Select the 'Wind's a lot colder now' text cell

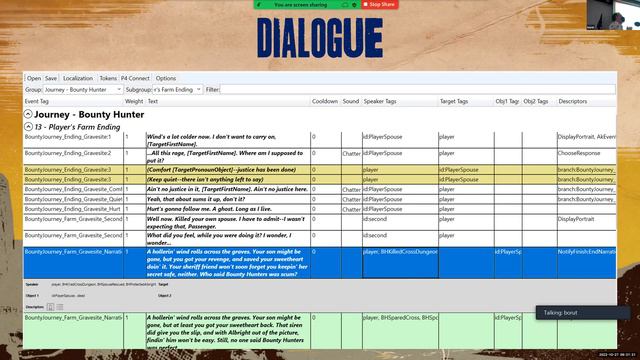pos(228,140)
